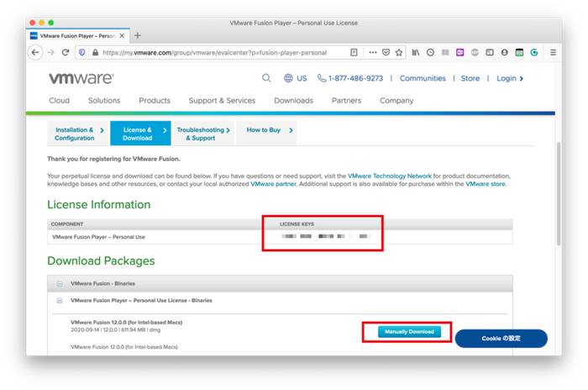588x390 pixels.
Task: Follow the VMware store link in text
Action: coord(486,184)
